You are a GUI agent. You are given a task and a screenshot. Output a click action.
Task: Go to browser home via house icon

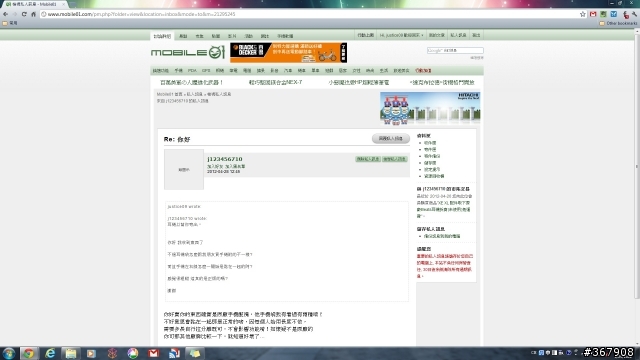pos(33,14)
